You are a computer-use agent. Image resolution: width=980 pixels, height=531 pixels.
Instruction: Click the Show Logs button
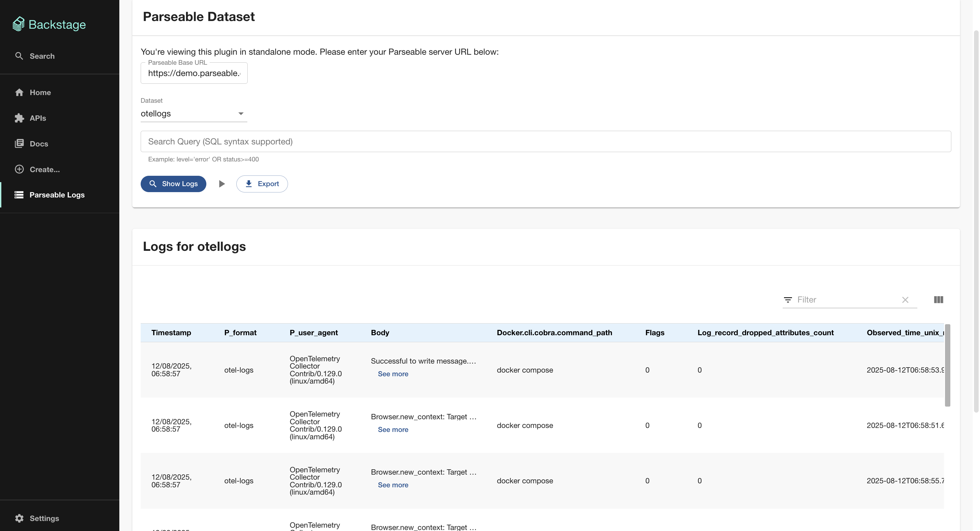pos(173,184)
